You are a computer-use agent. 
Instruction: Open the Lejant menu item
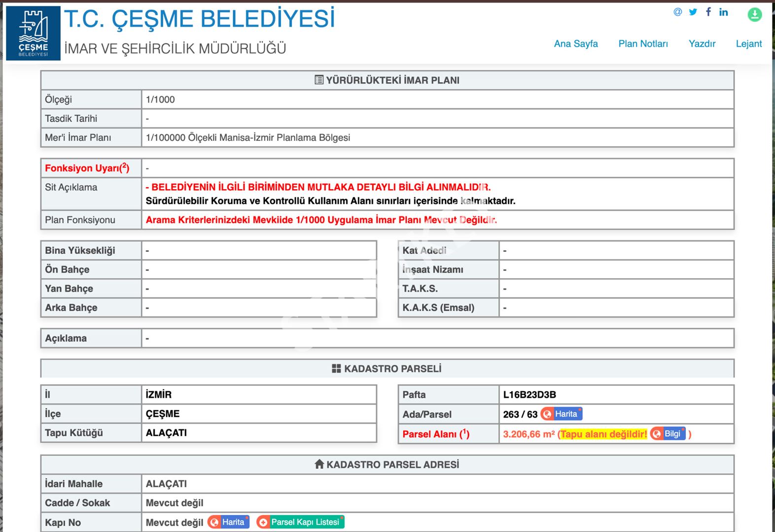748,44
